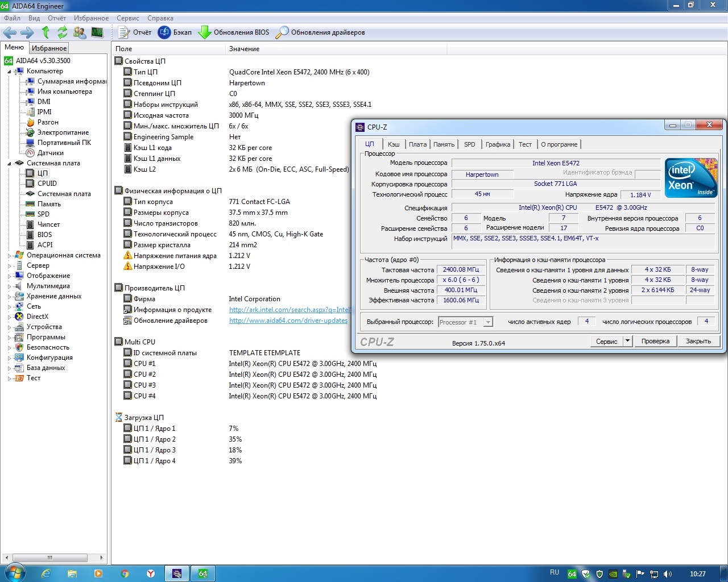Open the Отчёт report toolbar button
The height and width of the screenshot is (582, 728).
tap(135, 32)
